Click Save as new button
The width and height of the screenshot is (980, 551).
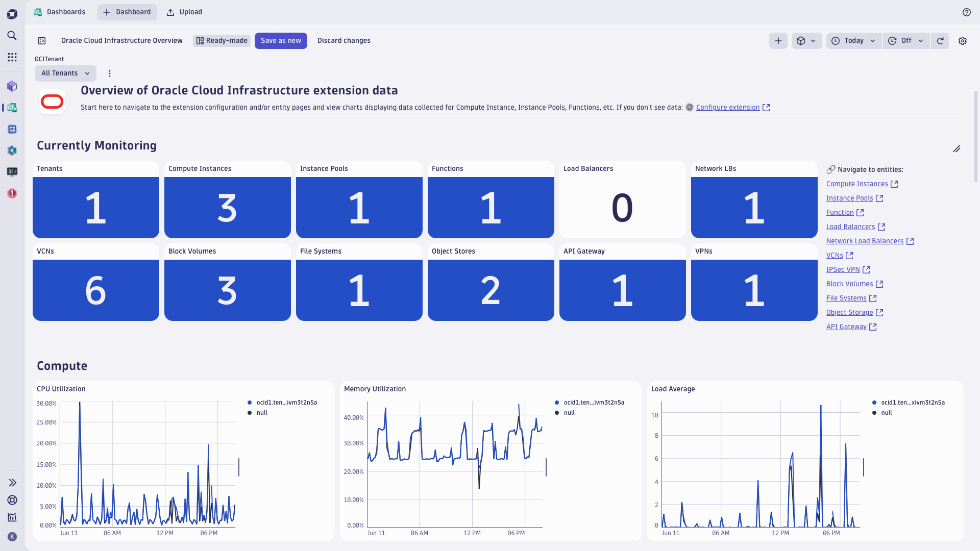pos(281,41)
